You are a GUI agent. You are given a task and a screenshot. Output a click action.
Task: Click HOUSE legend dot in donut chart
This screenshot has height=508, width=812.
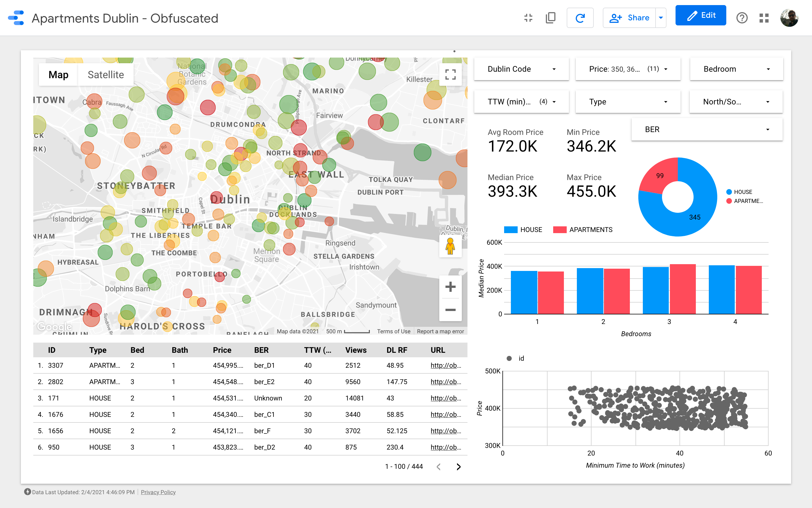click(x=729, y=192)
